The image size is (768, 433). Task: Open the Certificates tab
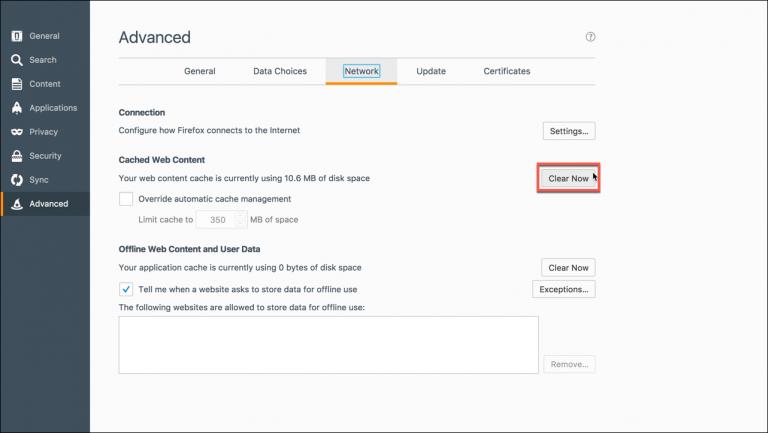(x=507, y=71)
